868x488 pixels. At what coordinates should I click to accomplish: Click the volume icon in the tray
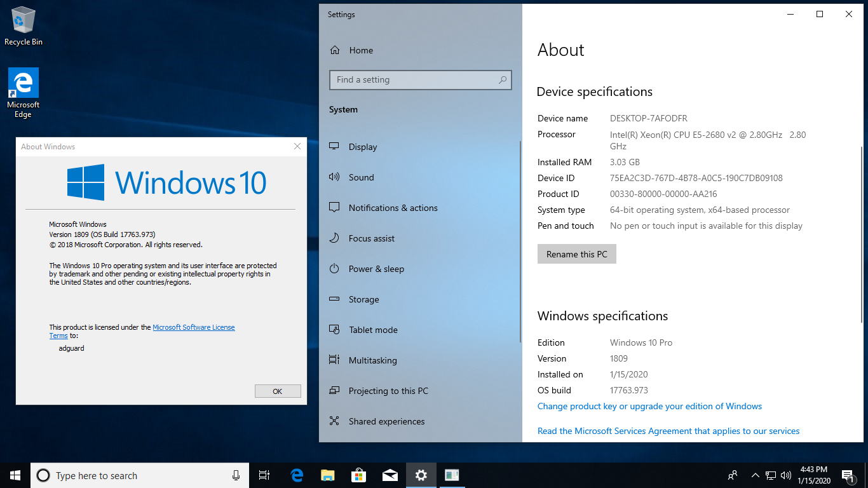786,475
